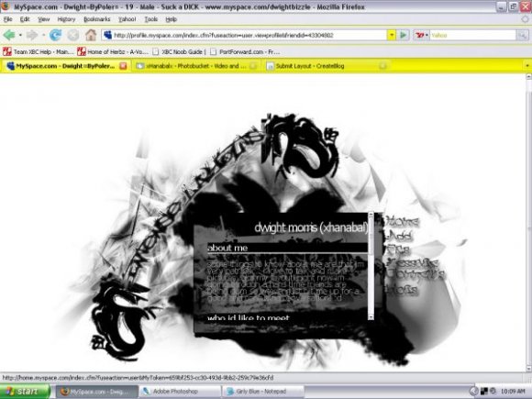Open the View menu
Image resolution: width=532 pixels, height=399 pixels.
43,19
